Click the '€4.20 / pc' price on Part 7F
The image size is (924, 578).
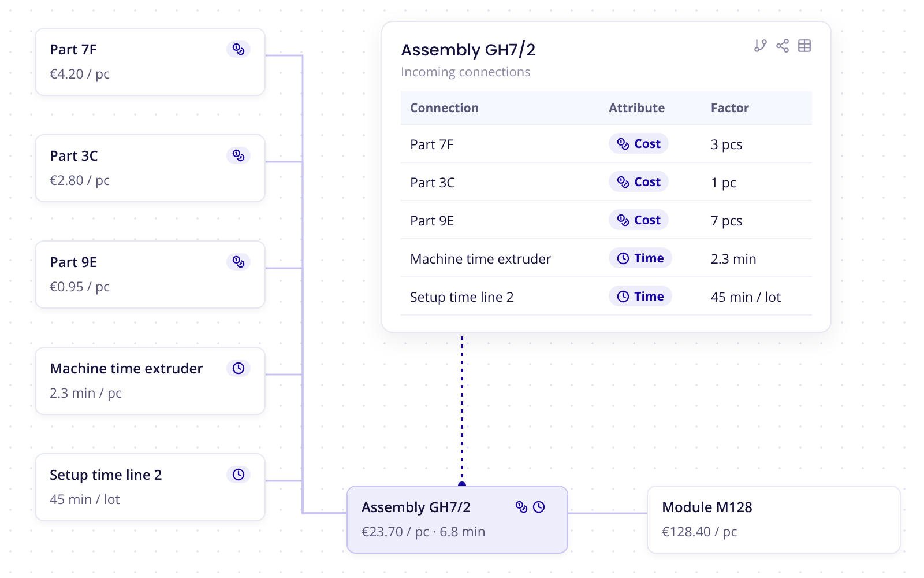(80, 74)
